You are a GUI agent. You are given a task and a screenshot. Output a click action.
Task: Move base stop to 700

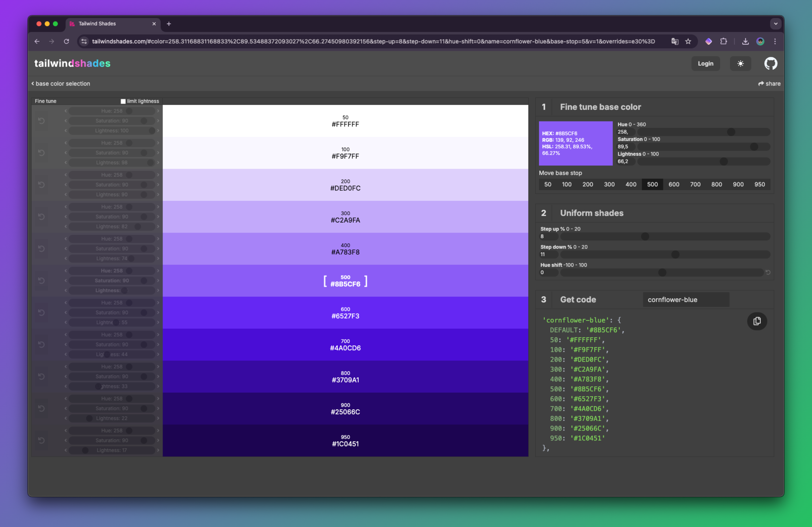[x=695, y=184]
